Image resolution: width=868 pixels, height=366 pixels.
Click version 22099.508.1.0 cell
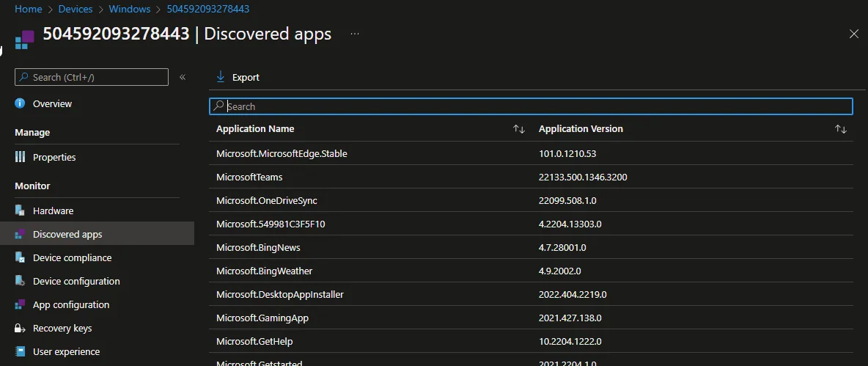point(568,200)
